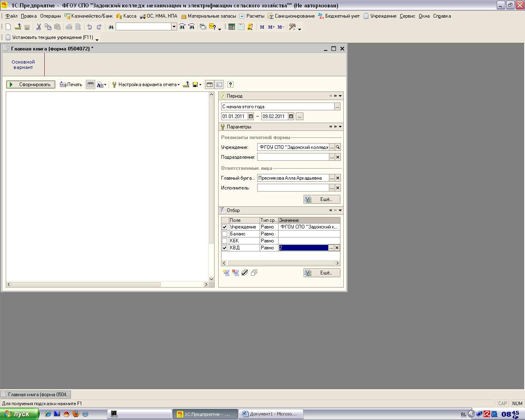The width and height of the screenshot is (525, 420).
Task: Click the magnifier icon beside Учреждение field
Action: pyautogui.click(x=338, y=147)
